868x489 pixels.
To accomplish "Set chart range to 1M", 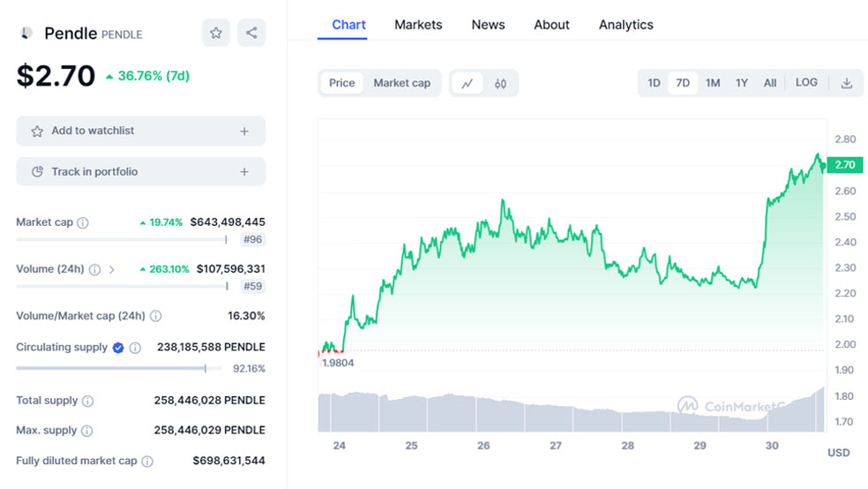I will (713, 83).
